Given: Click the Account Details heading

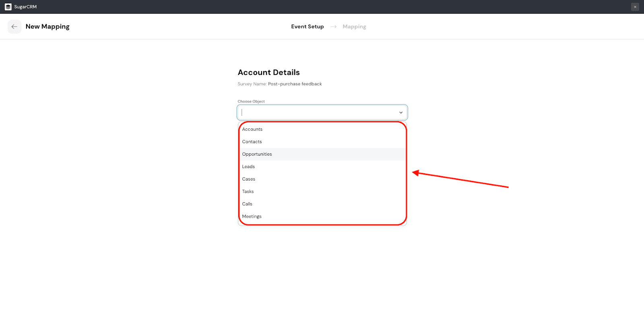Looking at the screenshot, I should (268, 72).
